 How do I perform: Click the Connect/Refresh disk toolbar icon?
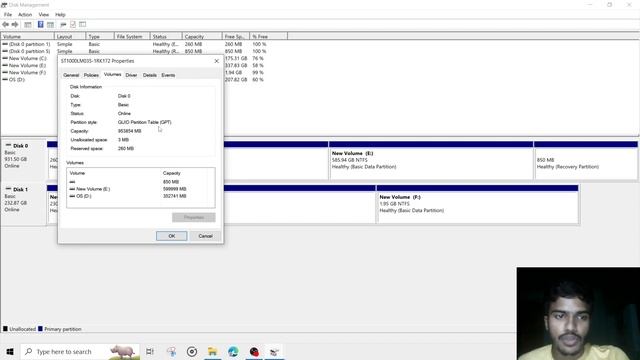click(x=63, y=25)
